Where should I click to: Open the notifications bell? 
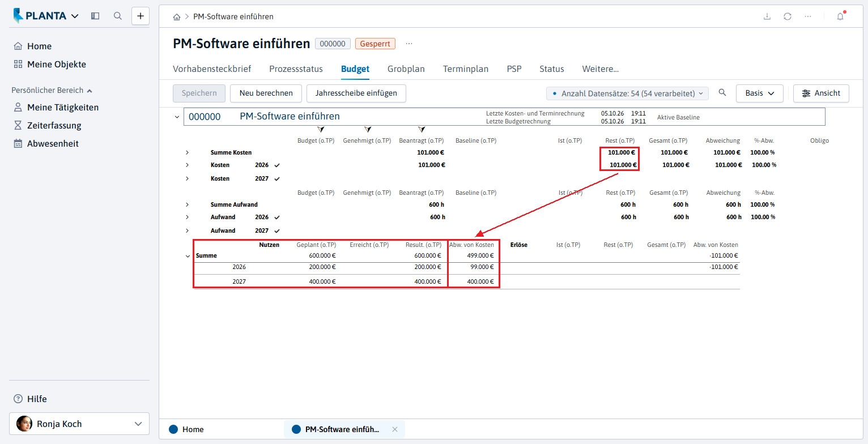[x=840, y=16]
